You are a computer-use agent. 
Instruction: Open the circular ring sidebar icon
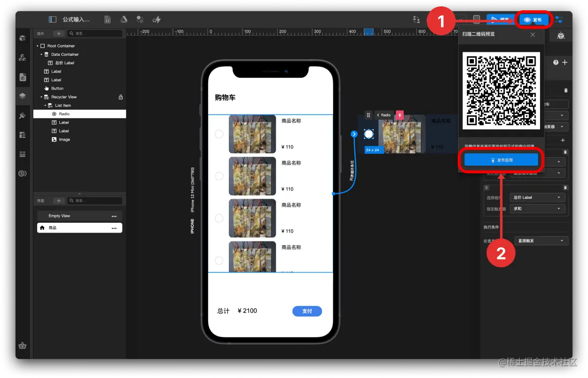pos(22,173)
